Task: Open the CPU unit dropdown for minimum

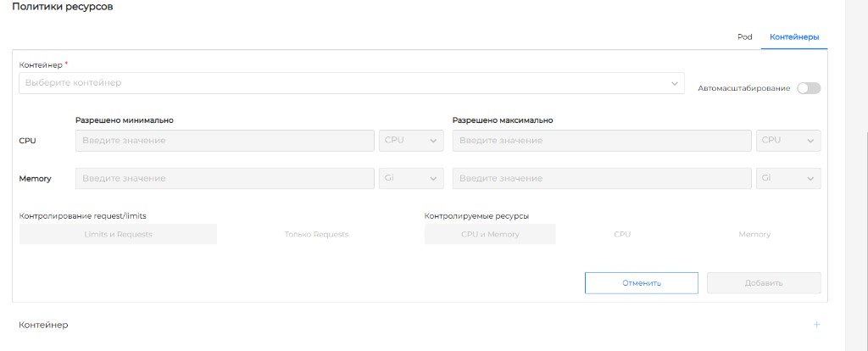Action: click(411, 141)
